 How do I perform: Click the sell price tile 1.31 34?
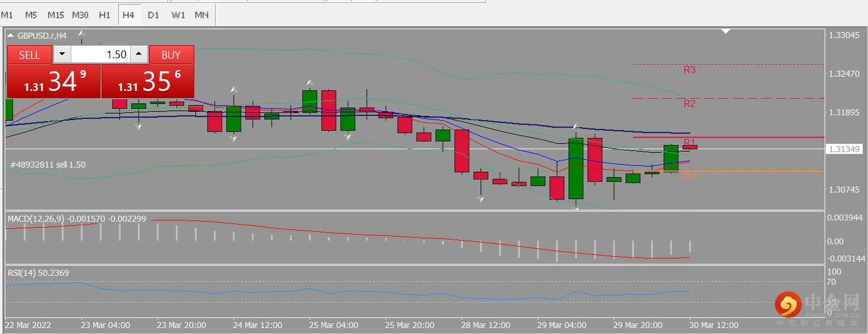click(53, 81)
